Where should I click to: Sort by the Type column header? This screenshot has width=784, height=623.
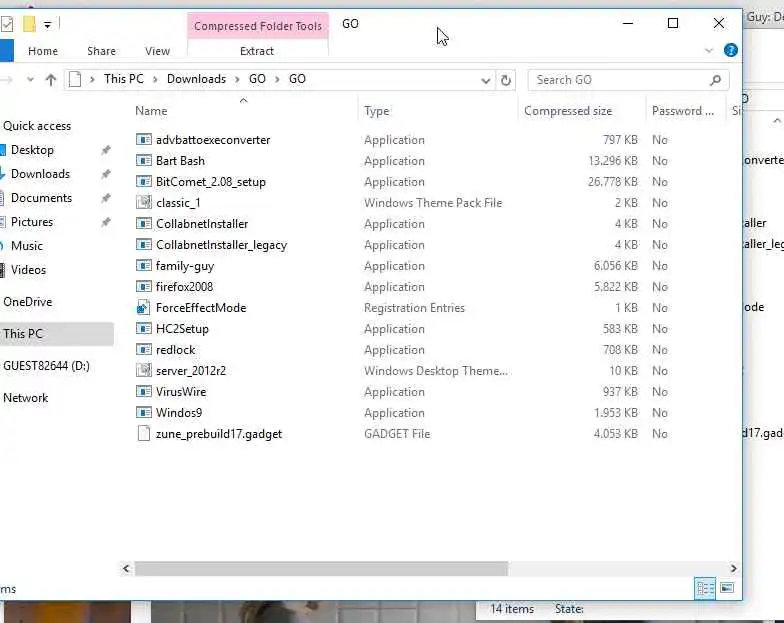(377, 111)
